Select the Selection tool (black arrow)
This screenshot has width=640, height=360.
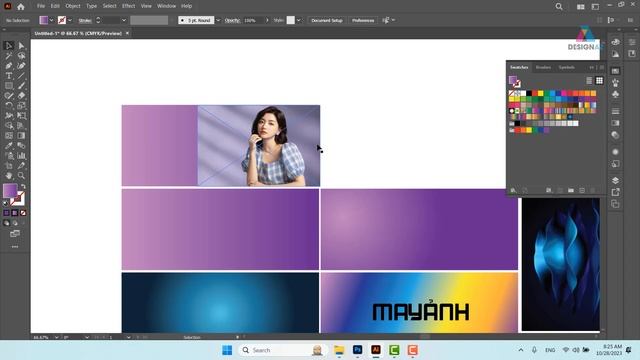coord(9,46)
